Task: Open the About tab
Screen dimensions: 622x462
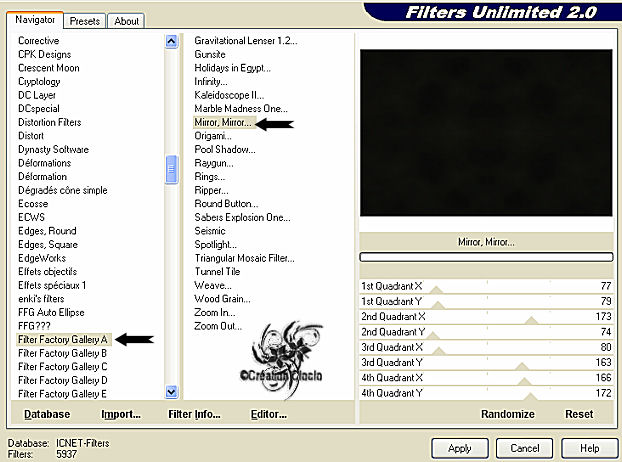Action: click(126, 20)
